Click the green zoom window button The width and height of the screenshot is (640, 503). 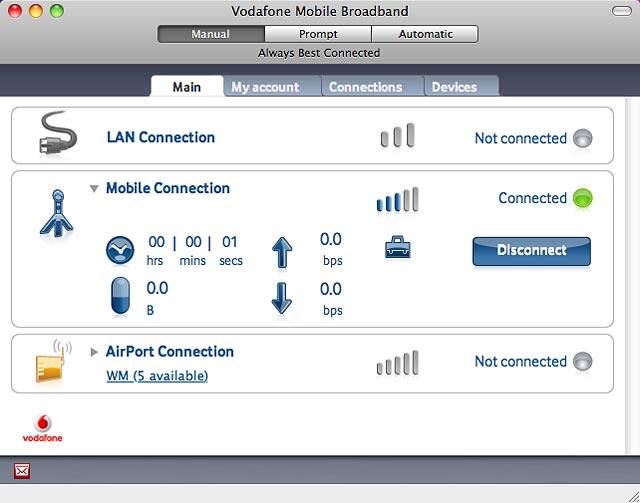pos(57,11)
